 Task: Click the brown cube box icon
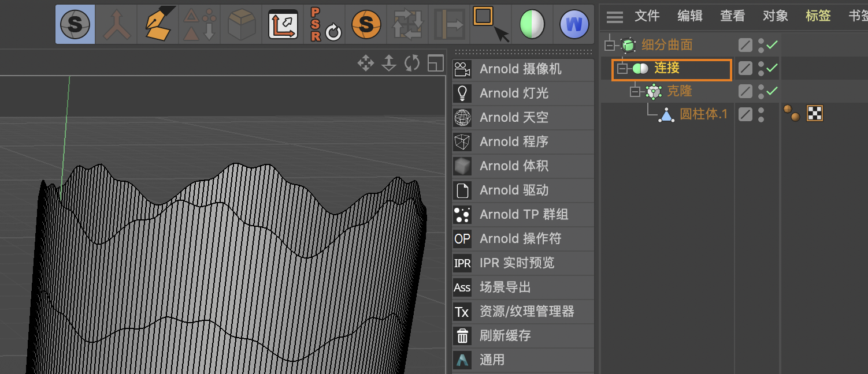click(x=242, y=25)
